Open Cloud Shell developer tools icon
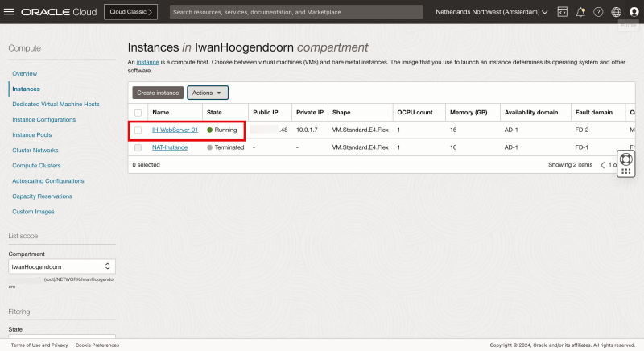This screenshot has height=351, width=644. tap(562, 12)
